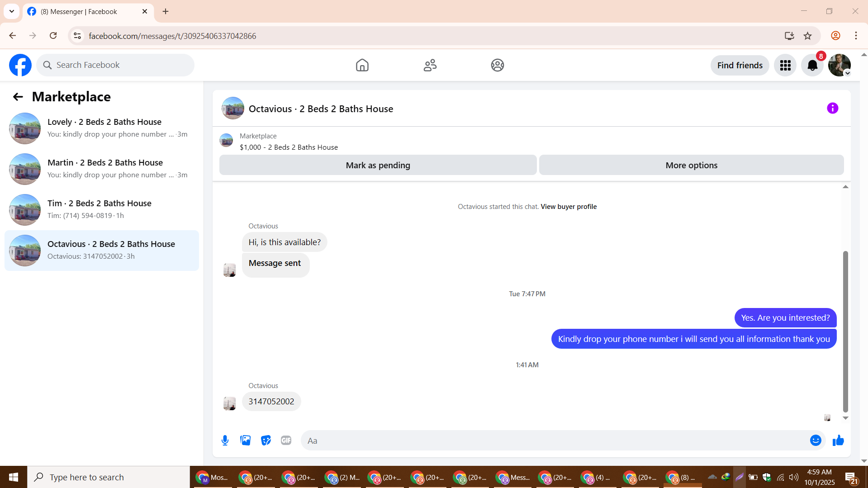
Task: Click the Search Facebook field
Action: 115,65
